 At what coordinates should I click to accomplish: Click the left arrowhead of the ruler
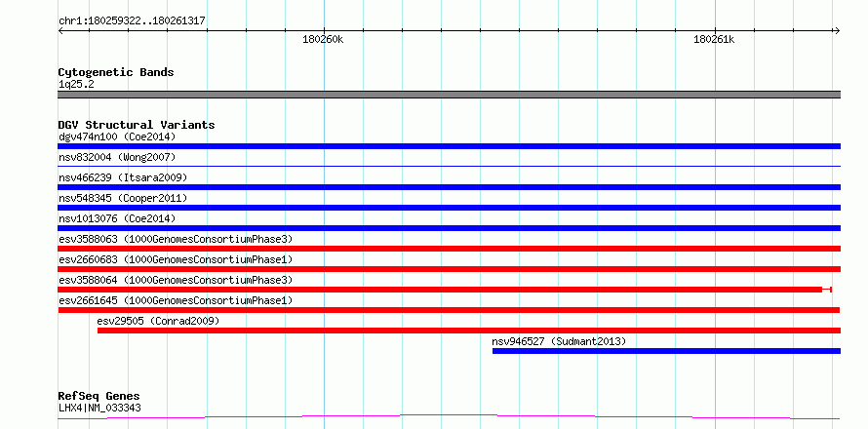coord(60,30)
